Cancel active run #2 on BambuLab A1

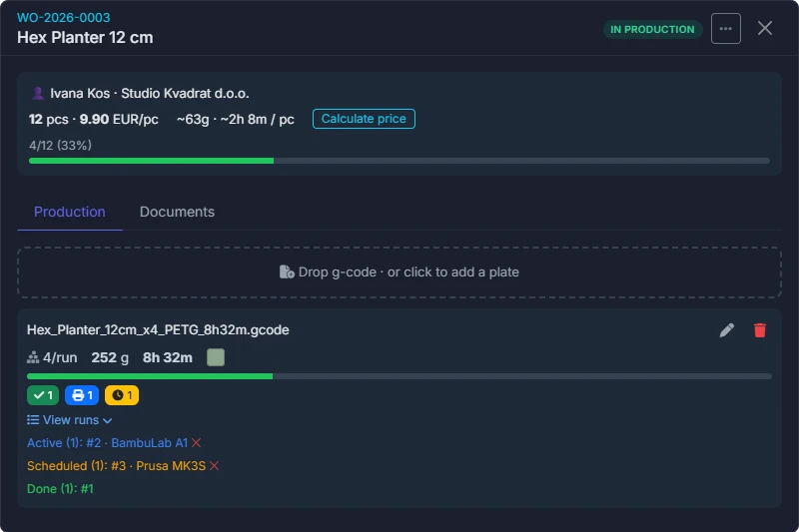click(x=196, y=443)
